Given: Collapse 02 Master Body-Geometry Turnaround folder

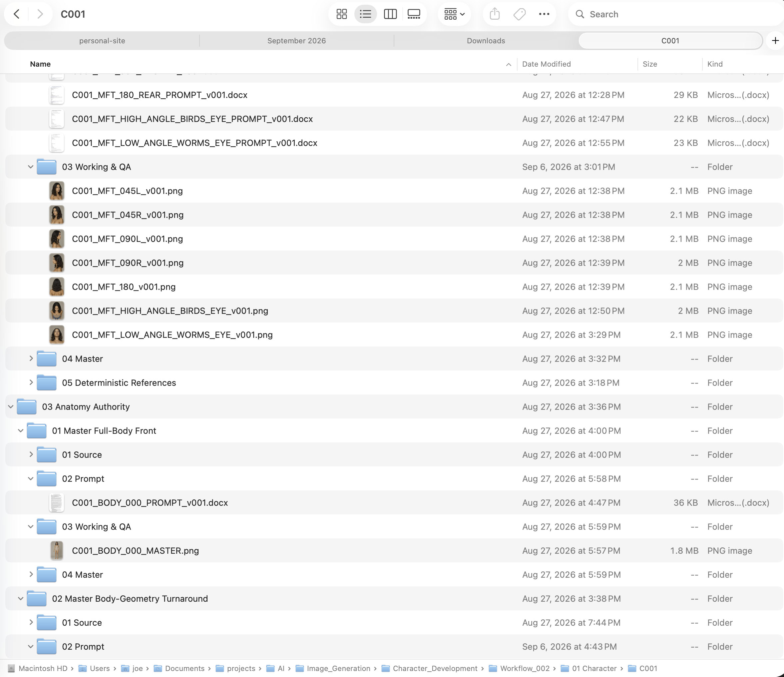Looking at the screenshot, I should [x=21, y=599].
